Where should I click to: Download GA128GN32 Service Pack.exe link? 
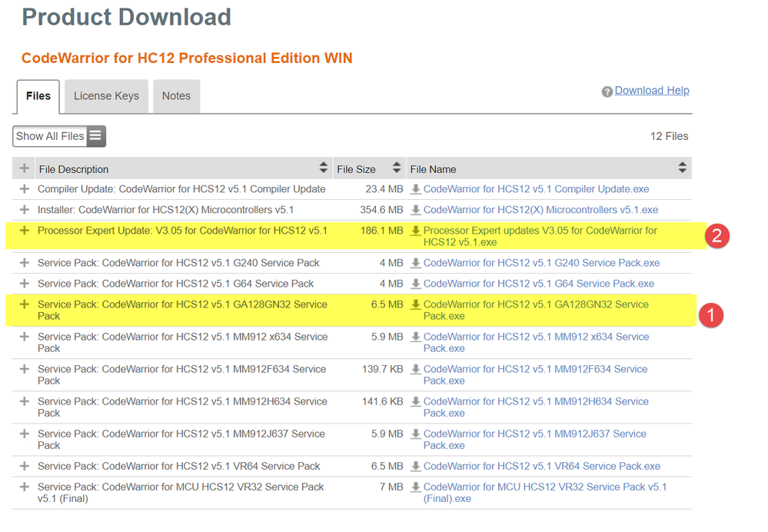pyautogui.click(x=536, y=310)
